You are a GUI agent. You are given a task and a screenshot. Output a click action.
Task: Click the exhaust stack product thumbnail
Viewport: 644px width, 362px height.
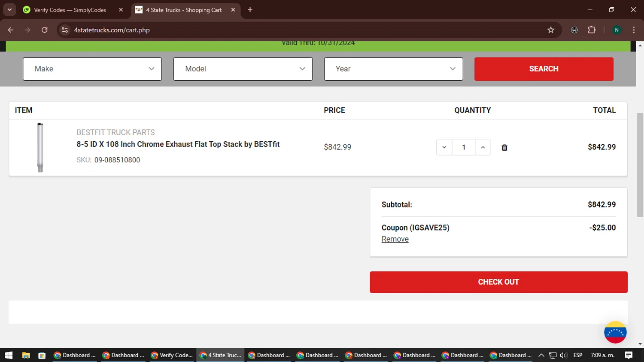40,147
